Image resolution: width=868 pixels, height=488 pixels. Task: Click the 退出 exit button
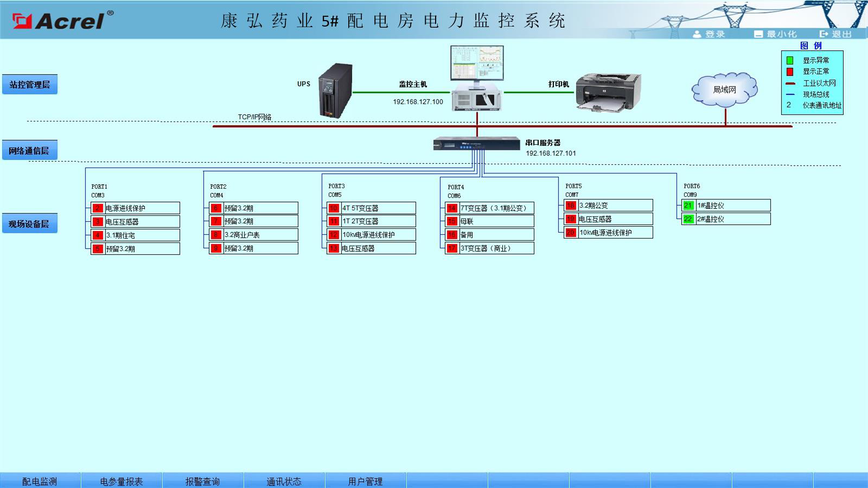(836, 34)
